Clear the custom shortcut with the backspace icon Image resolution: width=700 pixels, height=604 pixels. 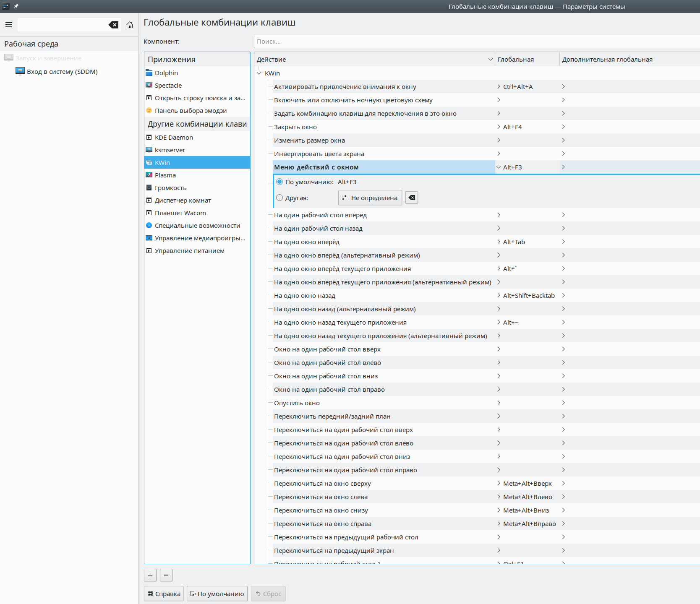point(412,198)
